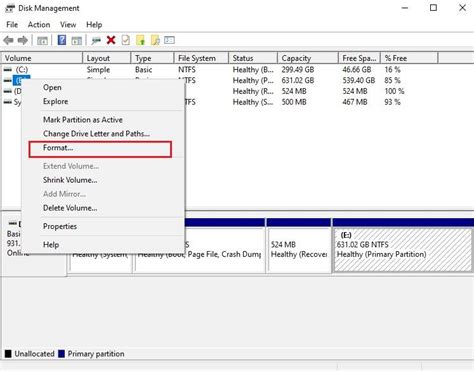Click the 539.40 GB free space cell

point(359,80)
